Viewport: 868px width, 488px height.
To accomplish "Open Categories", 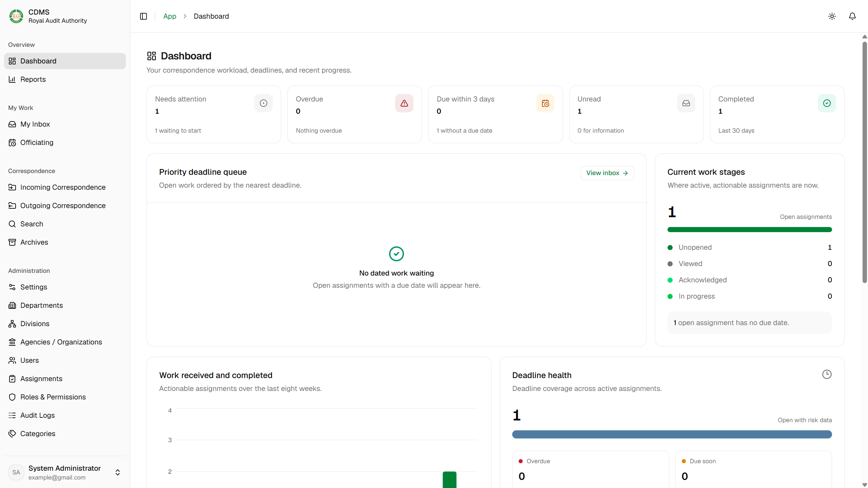I will coord(65,434).
